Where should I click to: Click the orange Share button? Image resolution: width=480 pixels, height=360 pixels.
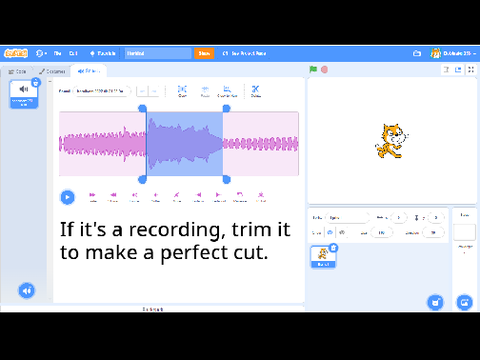tap(204, 53)
